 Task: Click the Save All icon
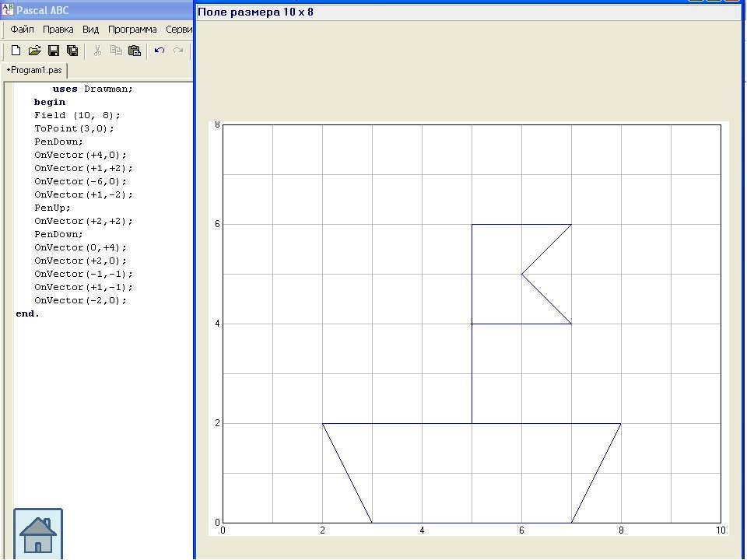click(72, 51)
